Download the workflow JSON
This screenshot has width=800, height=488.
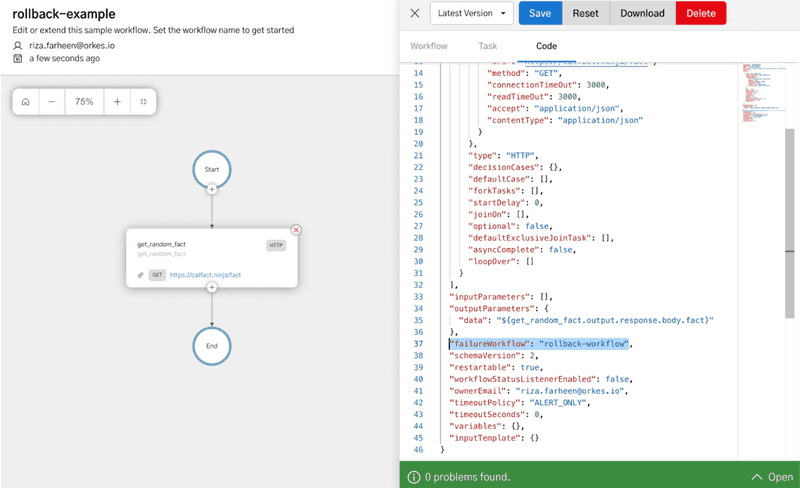642,13
